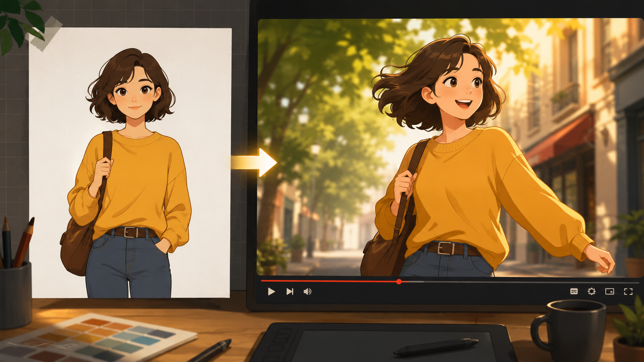Screen dimensions: 644x362
Task: Toggle subtitles with the captions icon
Action: click(574, 291)
